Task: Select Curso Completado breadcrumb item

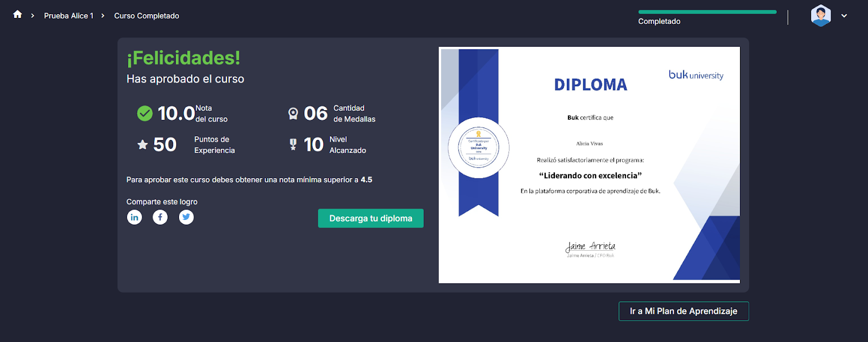Action: tap(146, 16)
